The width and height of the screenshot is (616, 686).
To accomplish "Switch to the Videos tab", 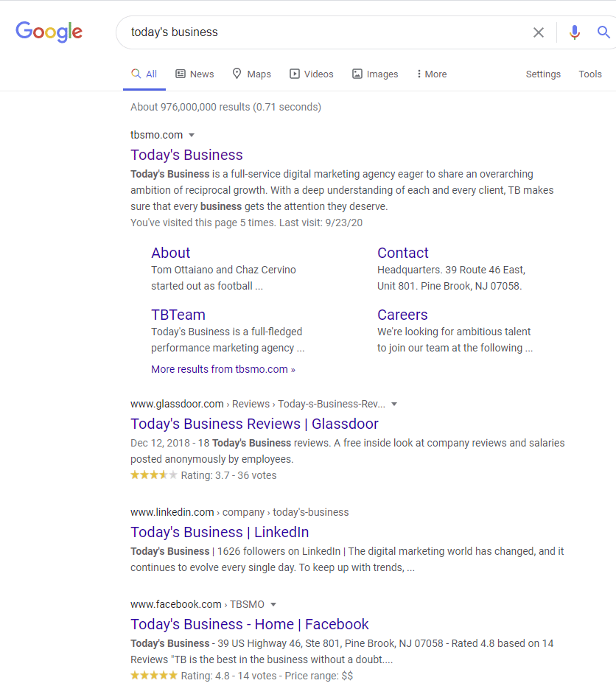I will pyautogui.click(x=312, y=74).
